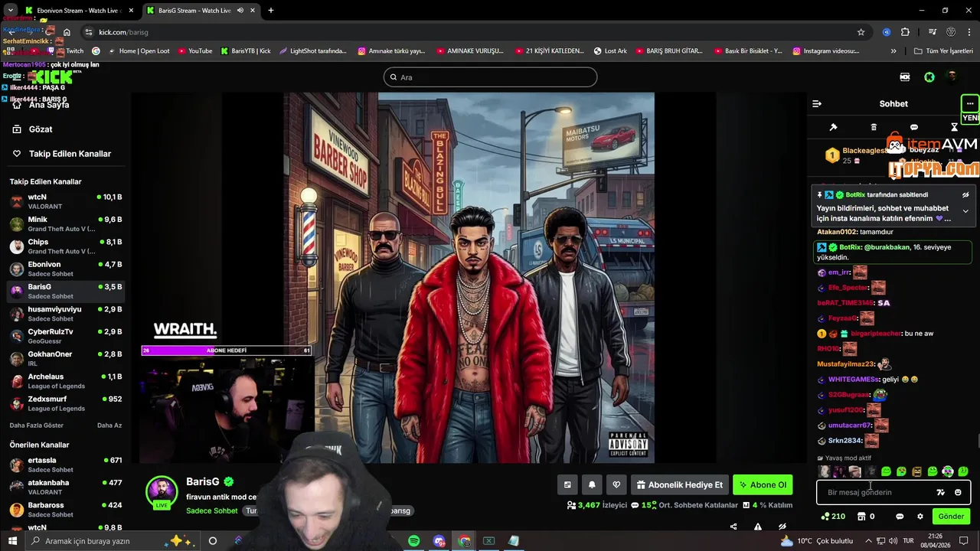Open the Tüm Yer İşaretleri folder
Image resolution: width=980 pixels, height=551 pixels.
[943, 51]
